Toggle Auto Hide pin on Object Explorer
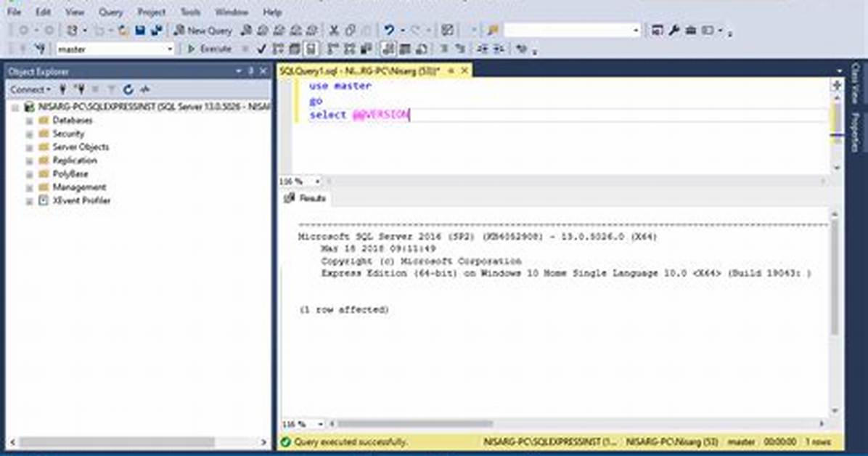 coord(251,71)
